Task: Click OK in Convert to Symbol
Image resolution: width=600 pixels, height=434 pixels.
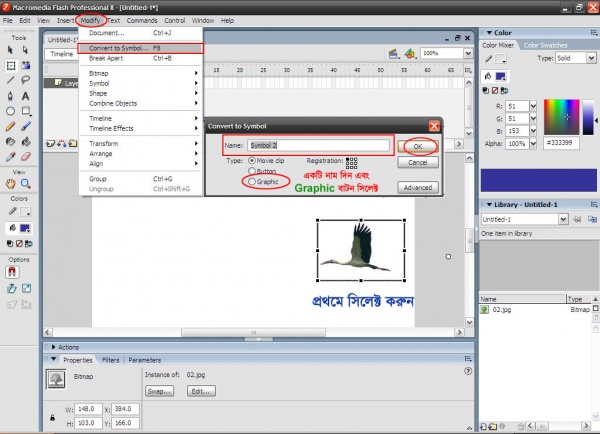Action: pos(417,147)
